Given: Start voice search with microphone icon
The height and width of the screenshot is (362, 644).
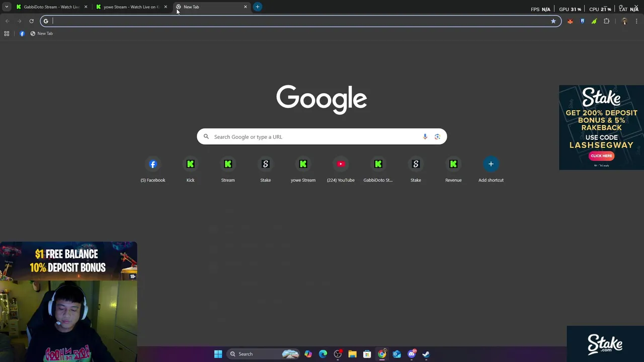Looking at the screenshot, I should (x=425, y=137).
